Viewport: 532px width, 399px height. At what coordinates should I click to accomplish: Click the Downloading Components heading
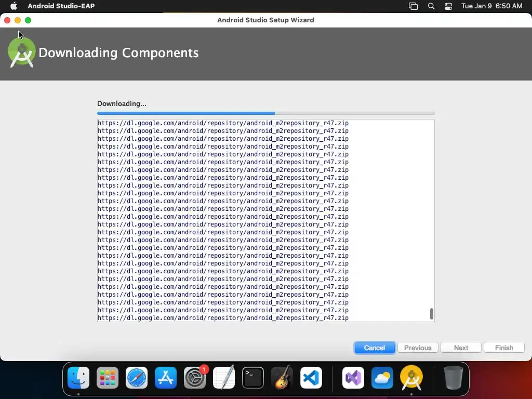(x=118, y=53)
